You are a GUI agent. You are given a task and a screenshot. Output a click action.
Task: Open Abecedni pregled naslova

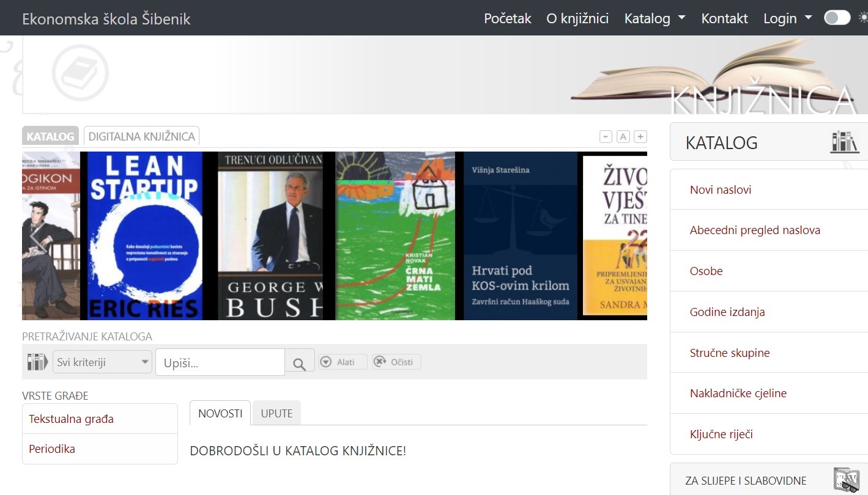[755, 230]
